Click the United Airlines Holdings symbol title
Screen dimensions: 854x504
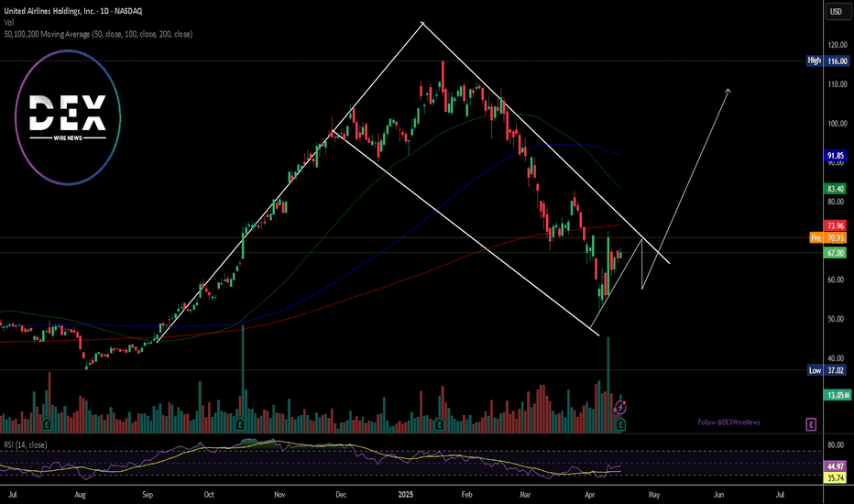point(73,11)
